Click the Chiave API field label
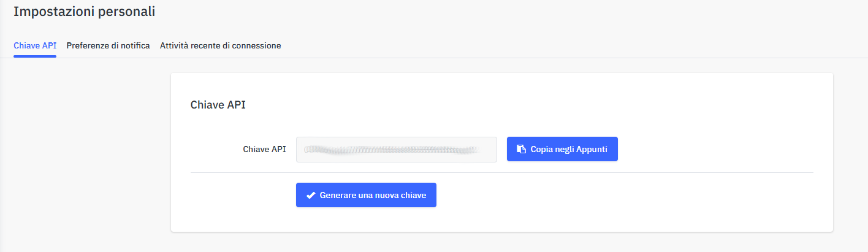The width and height of the screenshot is (868, 252). click(264, 149)
